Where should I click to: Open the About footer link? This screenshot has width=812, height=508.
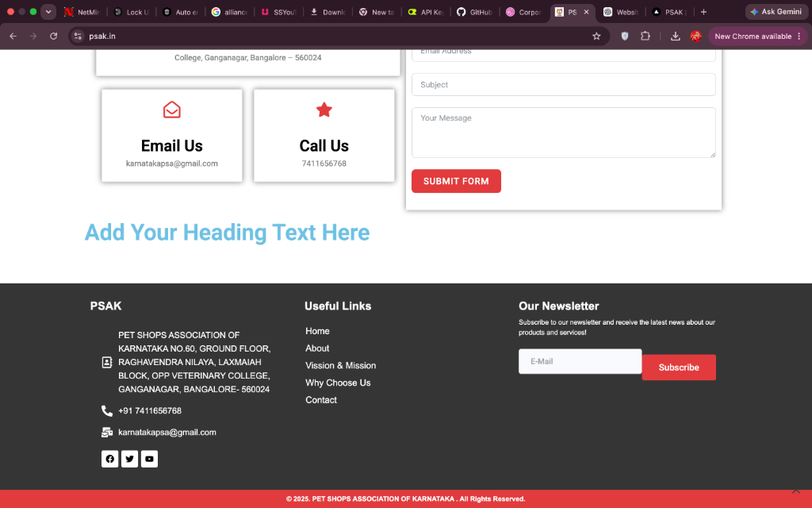pyautogui.click(x=317, y=348)
